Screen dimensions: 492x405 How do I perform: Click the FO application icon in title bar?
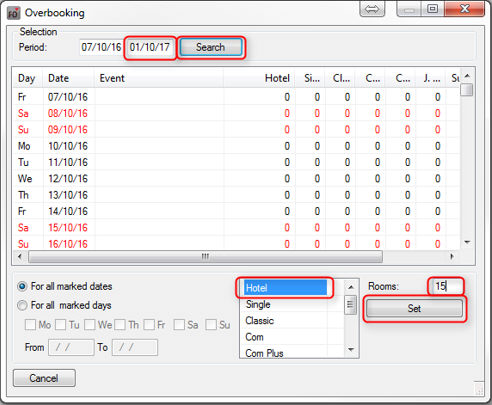[14, 13]
